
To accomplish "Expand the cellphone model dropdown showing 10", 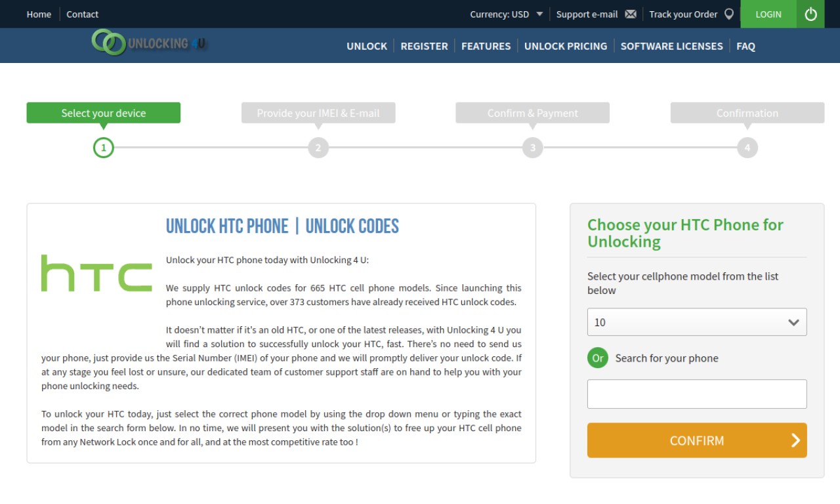I will 697,322.
